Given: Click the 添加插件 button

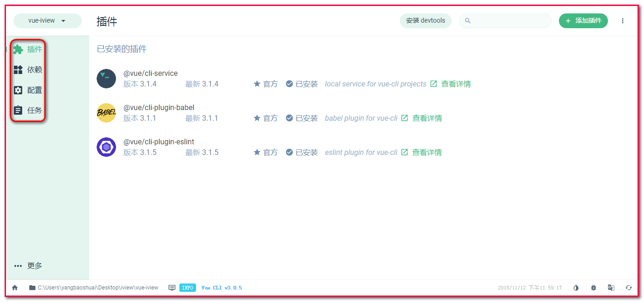Looking at the screenshot, I should point(583,21).
